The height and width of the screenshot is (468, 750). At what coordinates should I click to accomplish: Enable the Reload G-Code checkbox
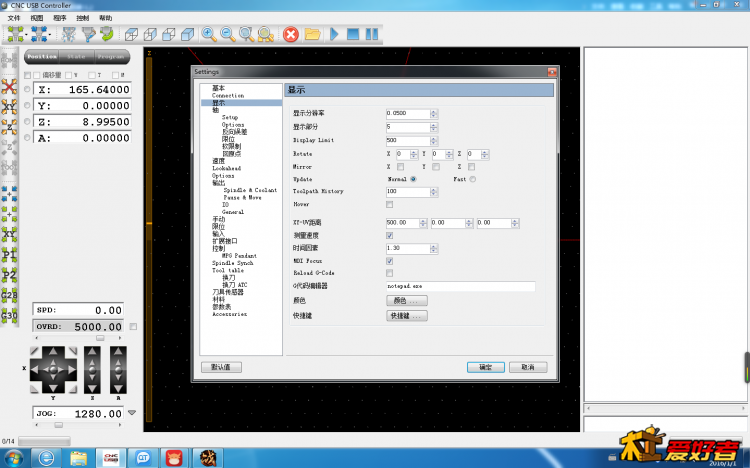coord(389,273)
